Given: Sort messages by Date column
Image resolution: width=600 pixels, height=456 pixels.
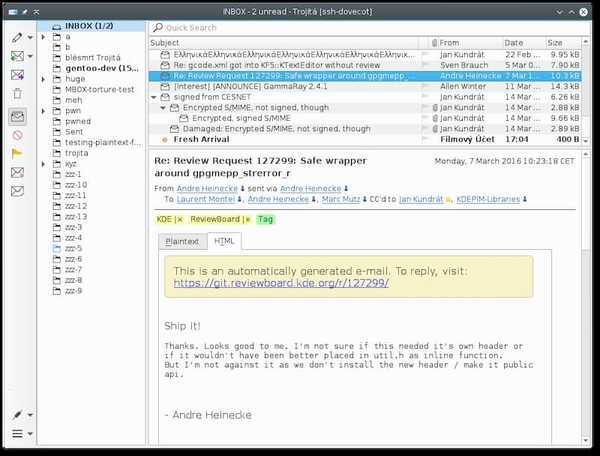Looking at the screenshot, I should pyautogui.click(x=524, y=43).
